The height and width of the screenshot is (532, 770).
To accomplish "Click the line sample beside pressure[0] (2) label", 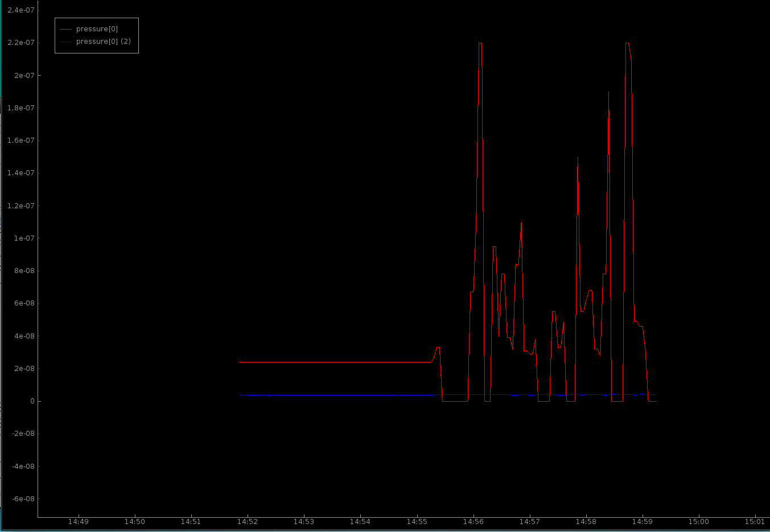I will pyautogui.click(x=65, y=42).
